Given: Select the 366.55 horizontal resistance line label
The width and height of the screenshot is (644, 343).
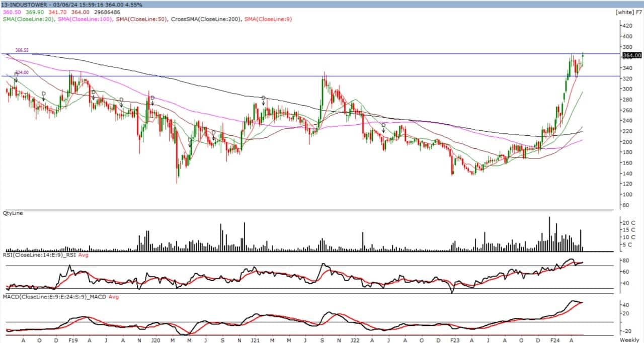Looking at the screenshot, I should pyautogui.click(x=22, y=50).
